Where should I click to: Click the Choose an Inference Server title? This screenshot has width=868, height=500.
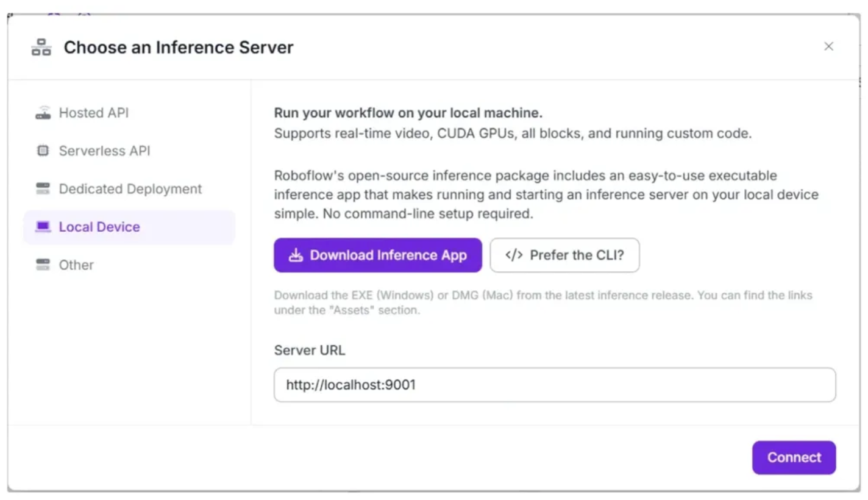click(179, 48)
